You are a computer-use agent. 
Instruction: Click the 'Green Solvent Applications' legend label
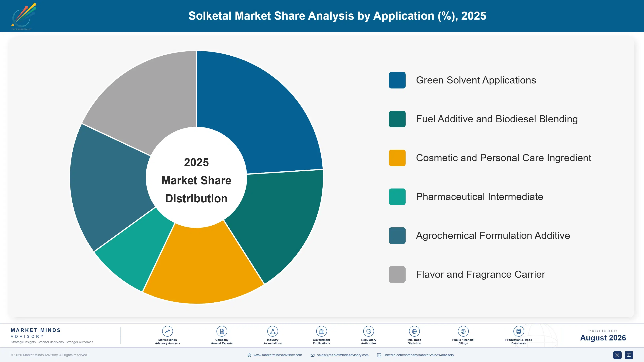(476, 80)
